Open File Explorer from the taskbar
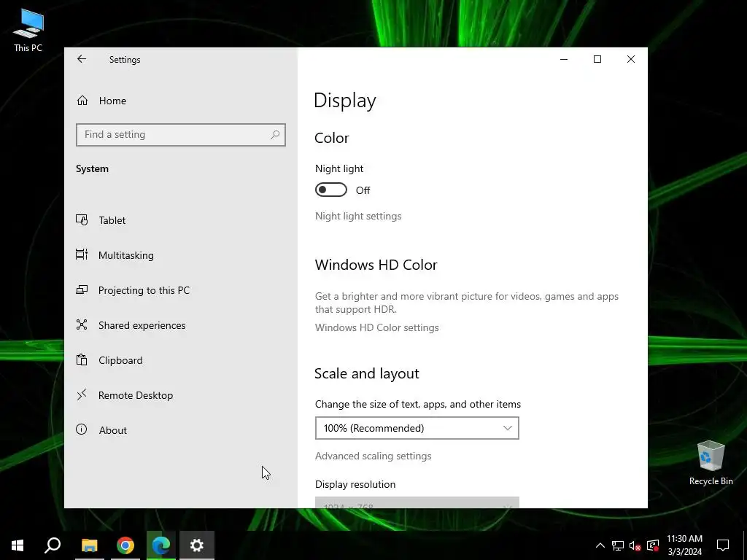 [89, 545]
